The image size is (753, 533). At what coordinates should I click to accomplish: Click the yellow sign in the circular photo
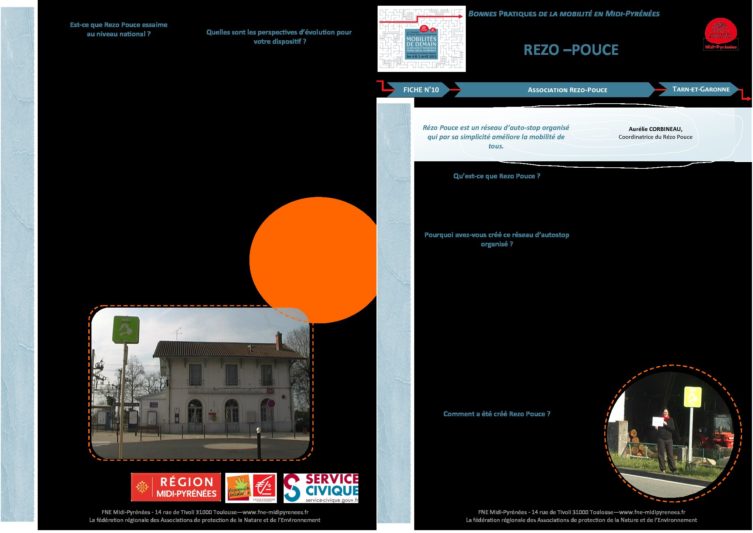pyautogui.click(x=692, y=397)
